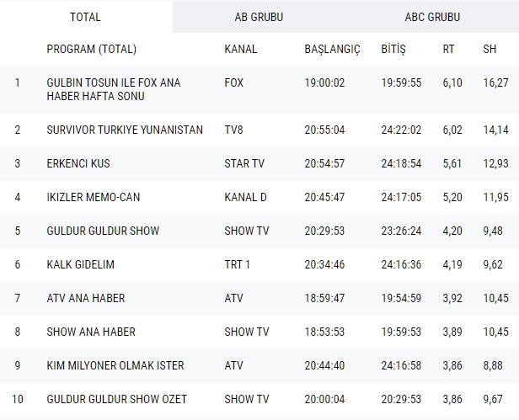Open ATV Ana Haber entry

[86, 298]
